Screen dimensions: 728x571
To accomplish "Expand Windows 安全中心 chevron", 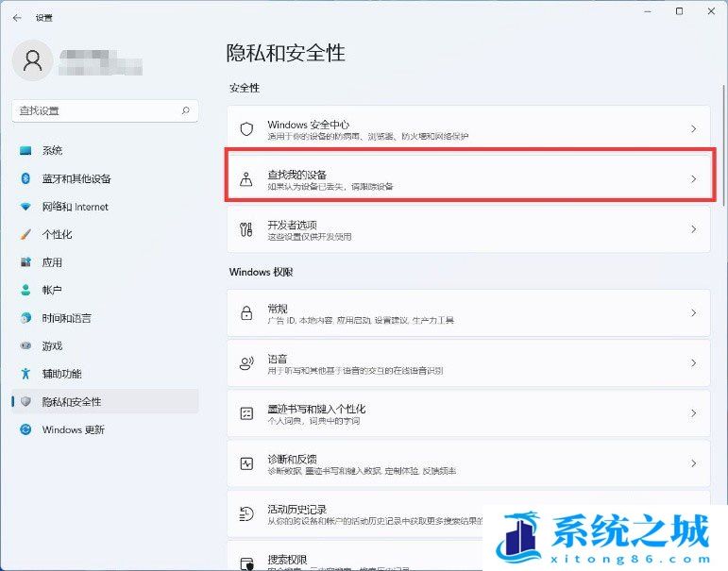I will 694,129.
